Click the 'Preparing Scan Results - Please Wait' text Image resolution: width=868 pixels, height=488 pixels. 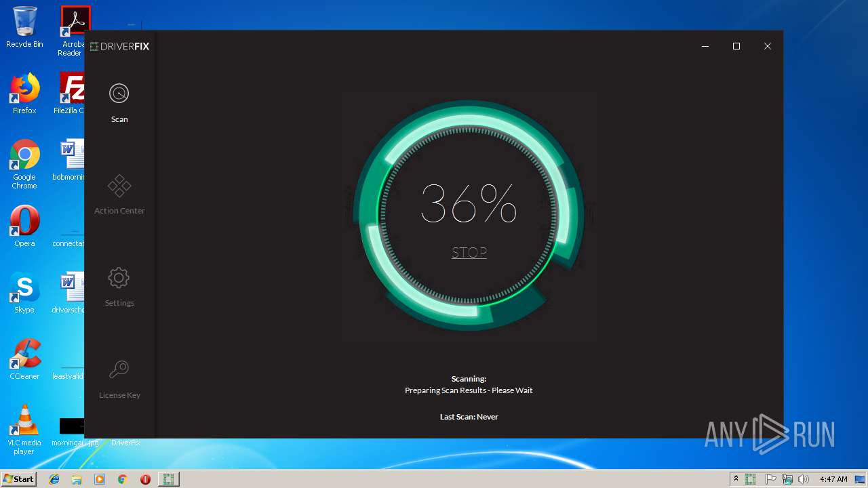469,390
